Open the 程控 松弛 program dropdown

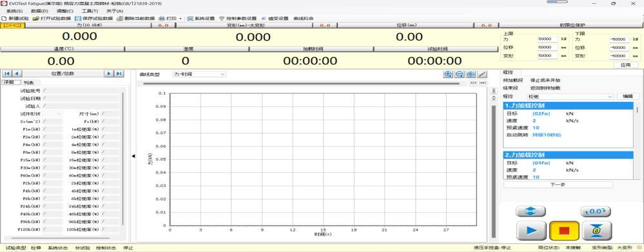pos(571,97)
